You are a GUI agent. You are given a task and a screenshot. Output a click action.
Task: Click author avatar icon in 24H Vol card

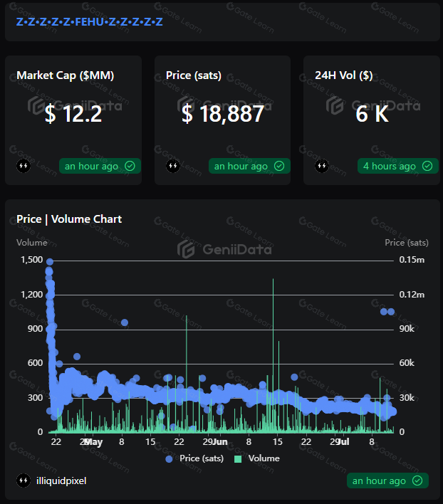point(322,166)
